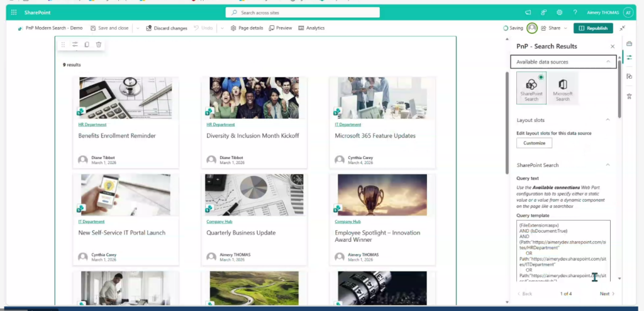The image size is (644, 311).
Task: Open the SharePoint app launcher grid
Action: tap(14, 13)
